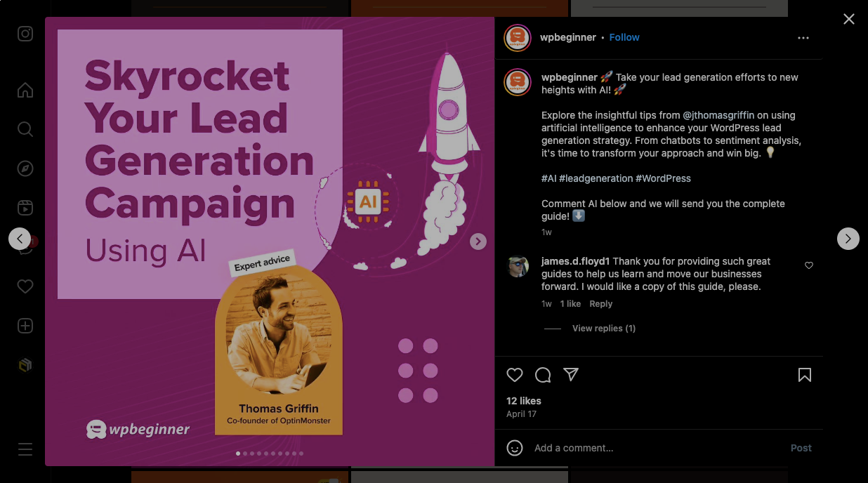
Task: Open Notifications heart in sidebar
Action: pos(25,286)
